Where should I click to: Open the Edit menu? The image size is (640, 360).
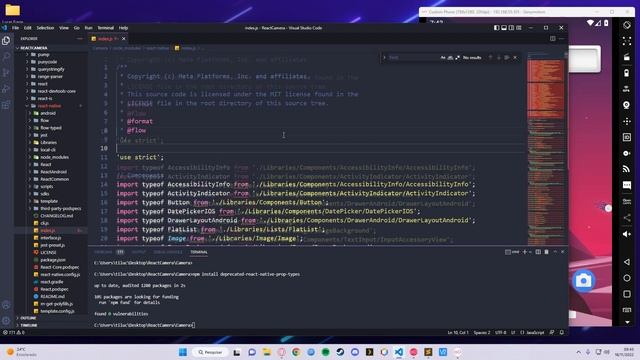(x=28, y=28)
